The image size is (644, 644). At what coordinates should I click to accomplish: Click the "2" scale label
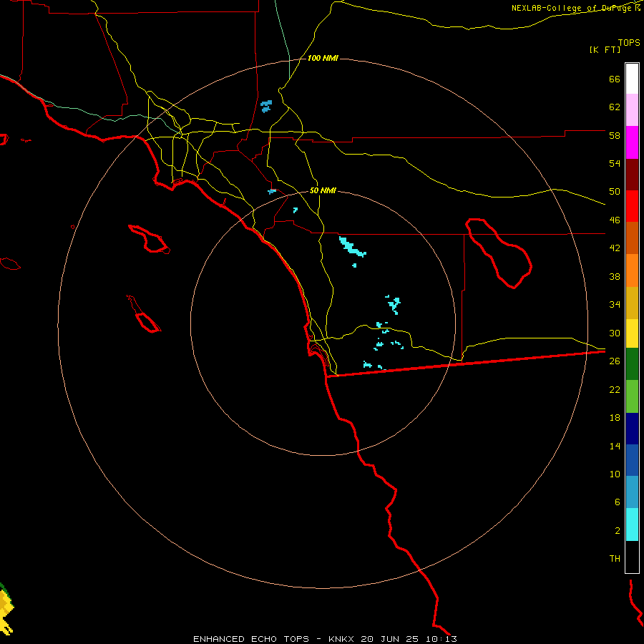coord(618,531)
